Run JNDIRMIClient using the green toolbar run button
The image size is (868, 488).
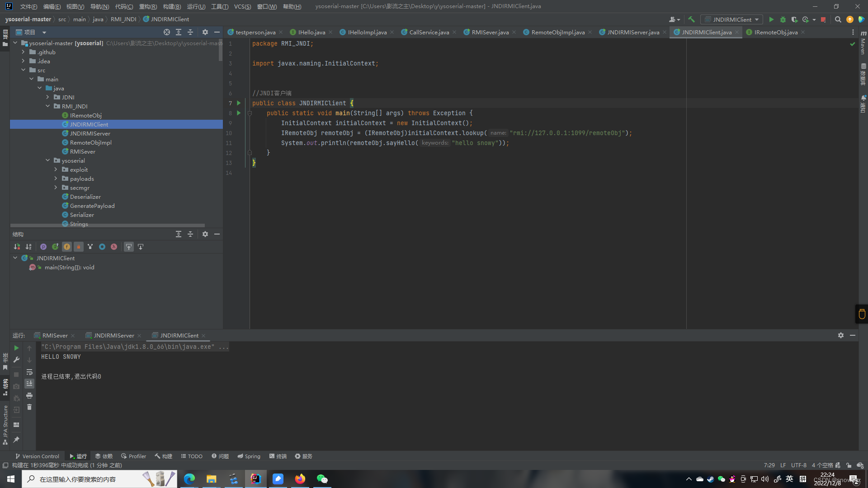click(771, 19)
